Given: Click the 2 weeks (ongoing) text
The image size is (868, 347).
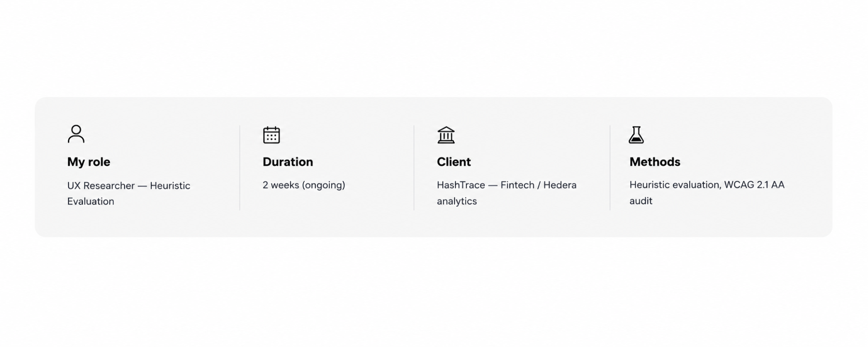Looking at the screenshot, I should pos(304,185).
